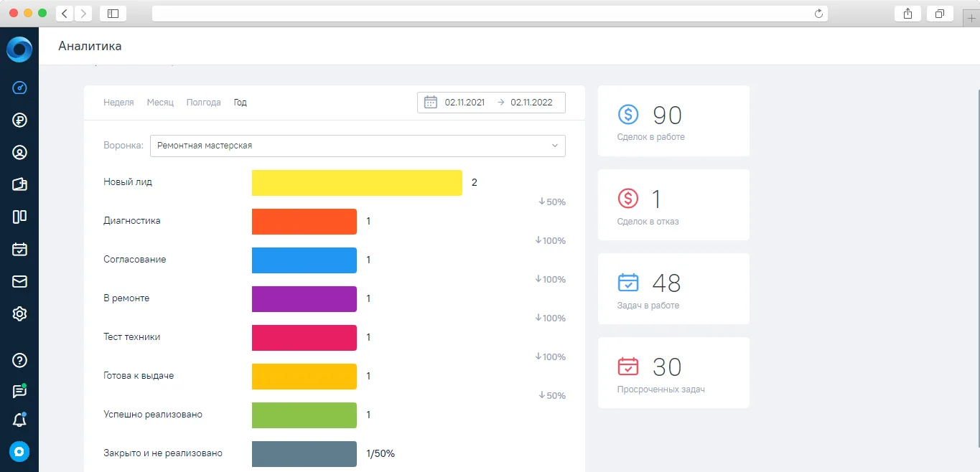Select the Полгода period tab
Screen dimensions: 980x472
click(203, 103)
